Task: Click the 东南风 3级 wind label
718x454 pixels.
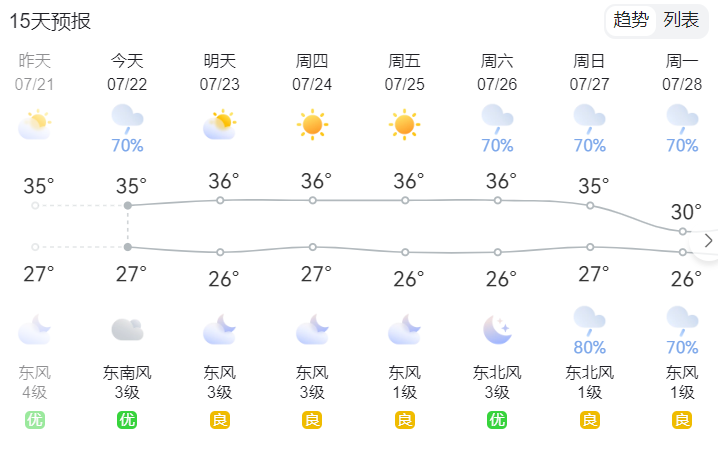Action: [127, 383]
